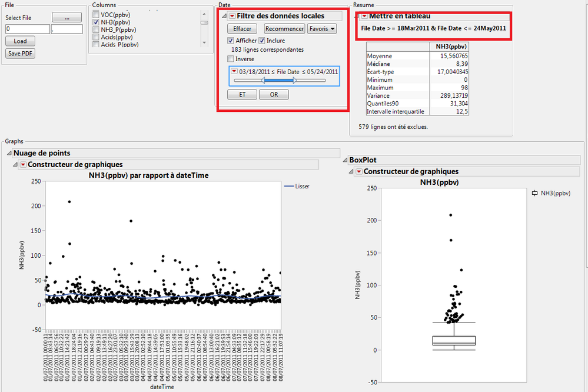Enable the Inverse checkbox
Image resolution: width=588 pixels, height=392 pixels.
tap(231, 59)
